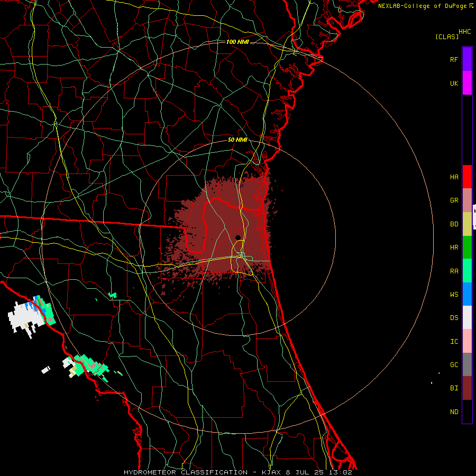Click the HA red legend swatch
476x476 pixels.
click(x=467, y=177)
